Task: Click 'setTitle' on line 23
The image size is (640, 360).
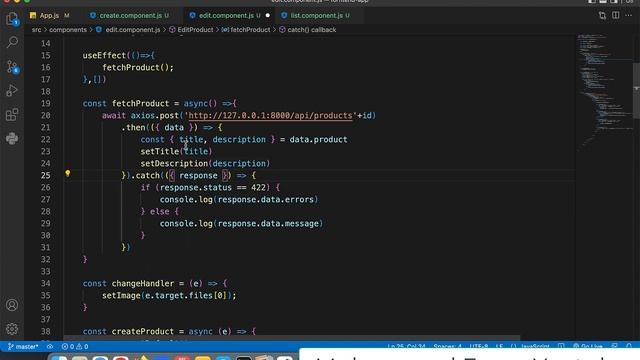Action: (160, 151)
